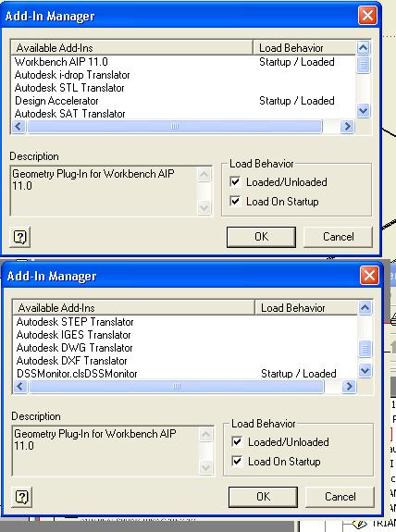Click the upper list horizontal scrollbar thumb
This screenshot has height=532, width=396.
175,127
